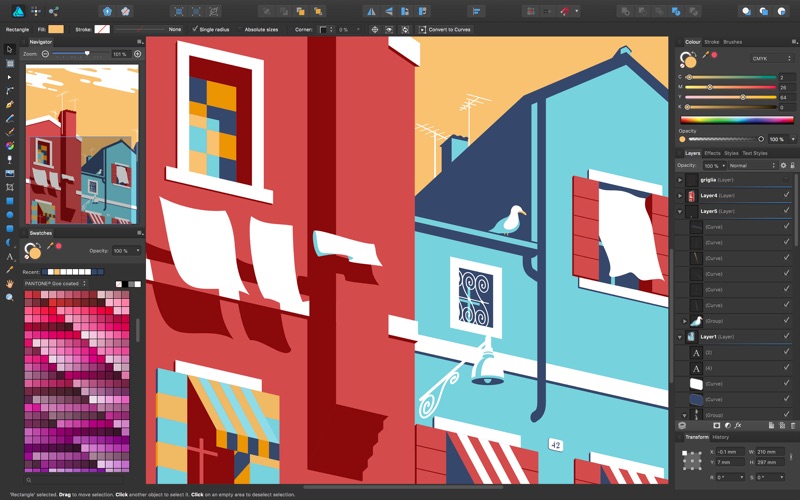
Task: Switch to the Pixel persona icon
Action: coord(36,11)
